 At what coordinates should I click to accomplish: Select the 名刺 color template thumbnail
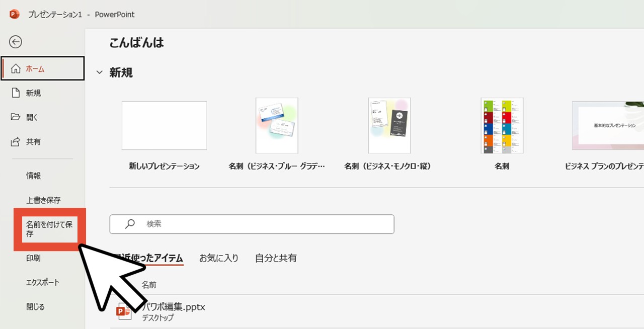502,125
